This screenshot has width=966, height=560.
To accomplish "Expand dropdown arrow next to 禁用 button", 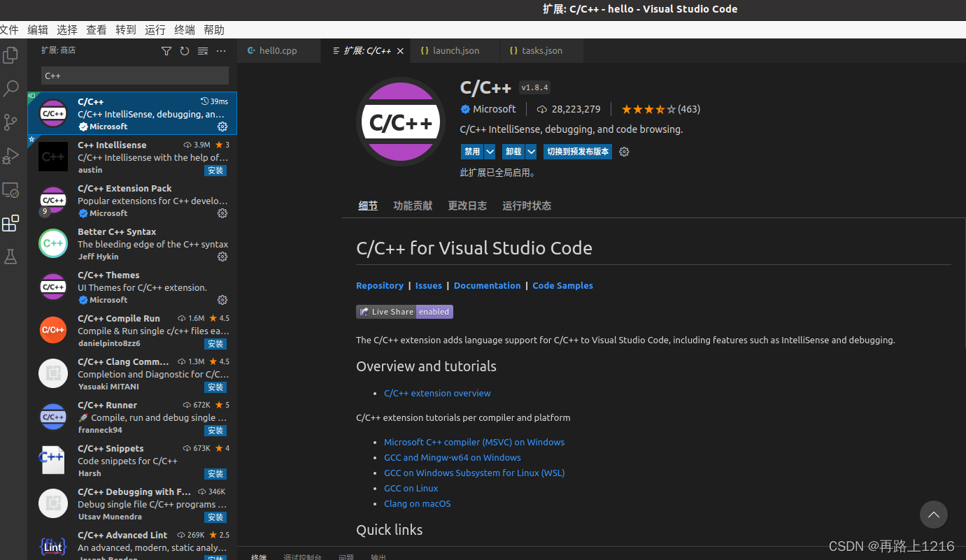I will (490, 152).
